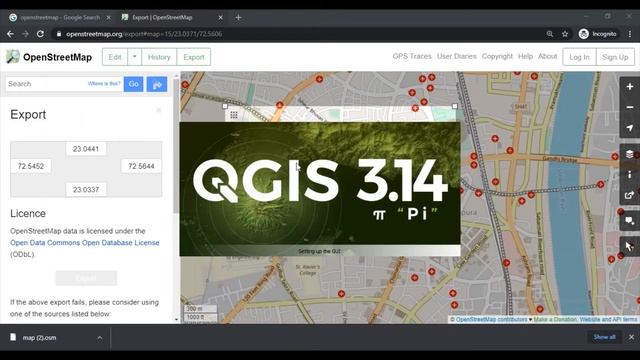Click the Log In button
640x360 pixels.
click(579, 57)
